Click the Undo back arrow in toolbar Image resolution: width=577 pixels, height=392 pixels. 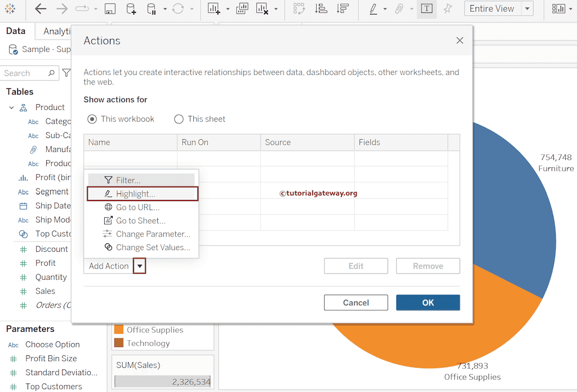click(41, 9)
